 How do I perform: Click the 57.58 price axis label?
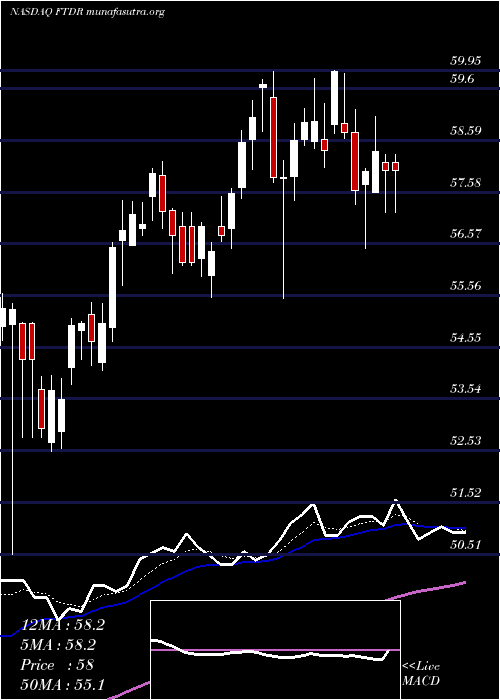click(466, 182)
